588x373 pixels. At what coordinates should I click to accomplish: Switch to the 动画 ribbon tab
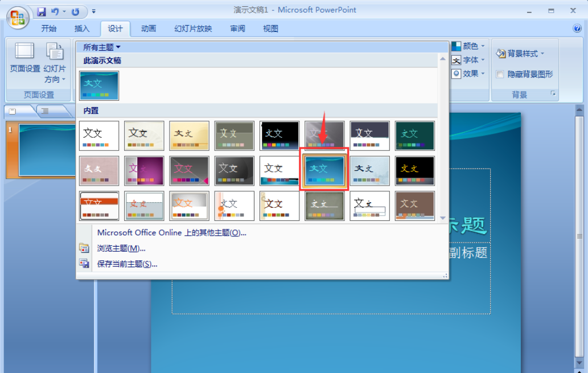coord(149,28)
